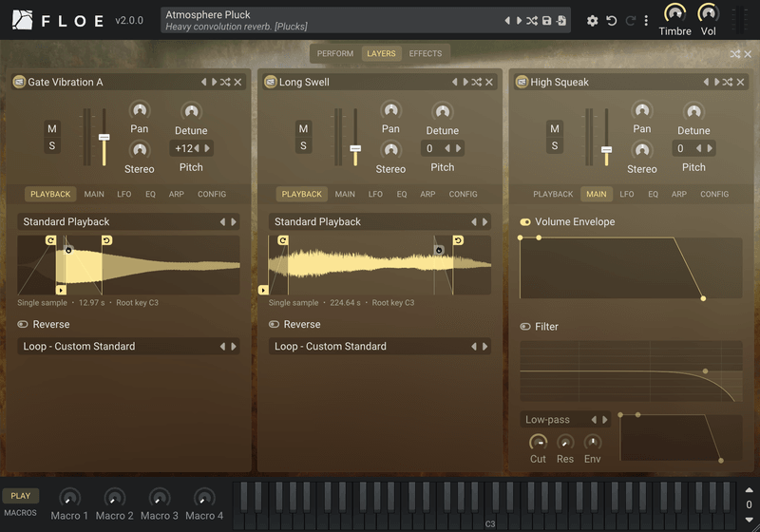
Task: Open the LFO tab in Gate Vibration A
Action: pos(124,194)
